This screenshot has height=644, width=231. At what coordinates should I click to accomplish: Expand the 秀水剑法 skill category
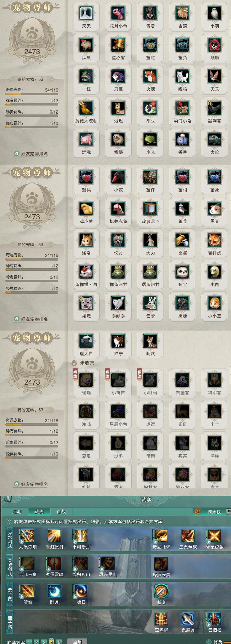pyautogui.click(x=10, y=539)
